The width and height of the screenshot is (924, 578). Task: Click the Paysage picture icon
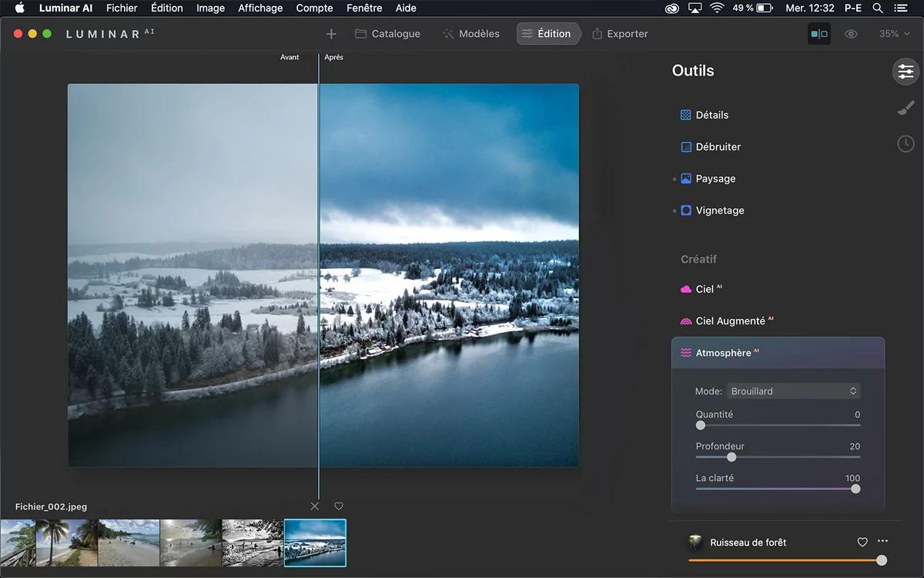coord(686,179)
